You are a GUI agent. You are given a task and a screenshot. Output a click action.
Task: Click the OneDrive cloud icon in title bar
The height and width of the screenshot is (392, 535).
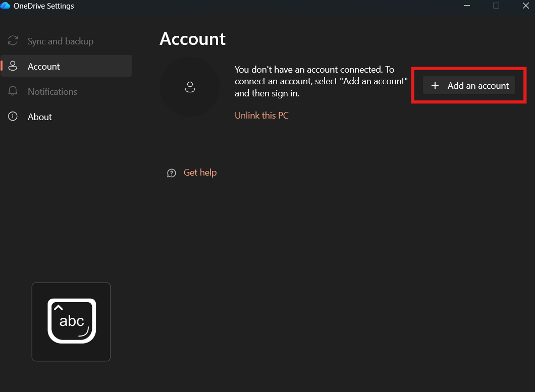pos(6,6)
